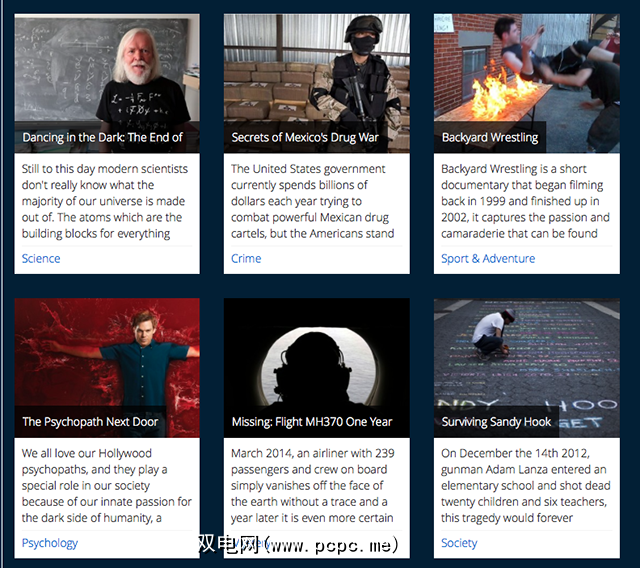The width and height of the screenshot is (640, 568).
Task: Click the Science category link
Action: [41, 259]
